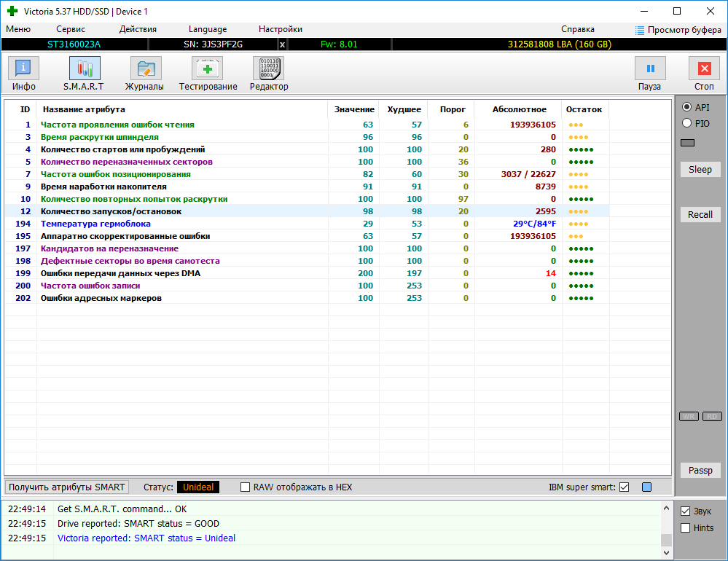Image resolution: width=728 pixels, height=561 pixels.
Task: Open the Редактор hex editor icon
Action: click(268, 68)
